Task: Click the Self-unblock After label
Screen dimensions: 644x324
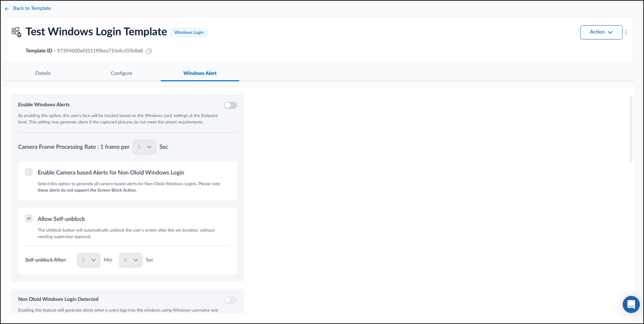Action: [46, 260]
